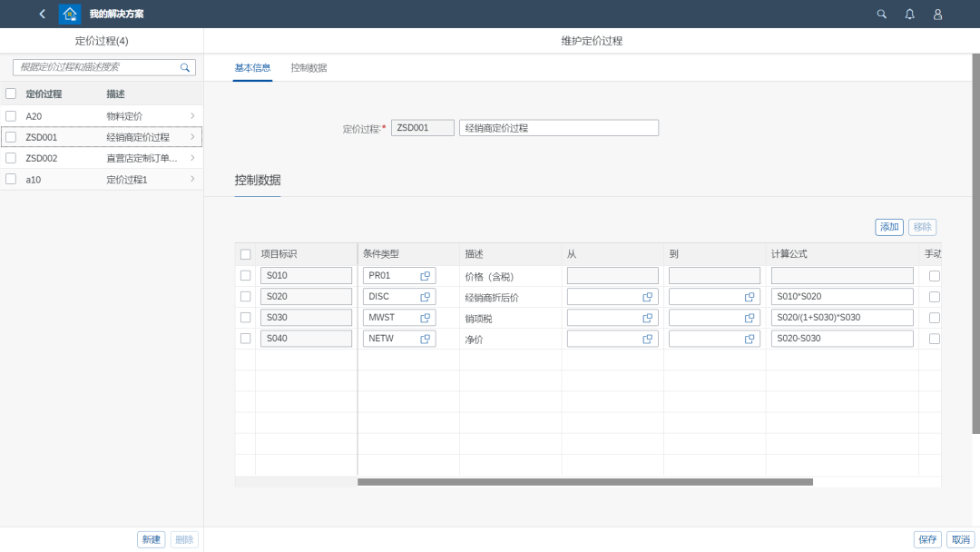Expand the ZSD002 row chevron

(192, 158)
